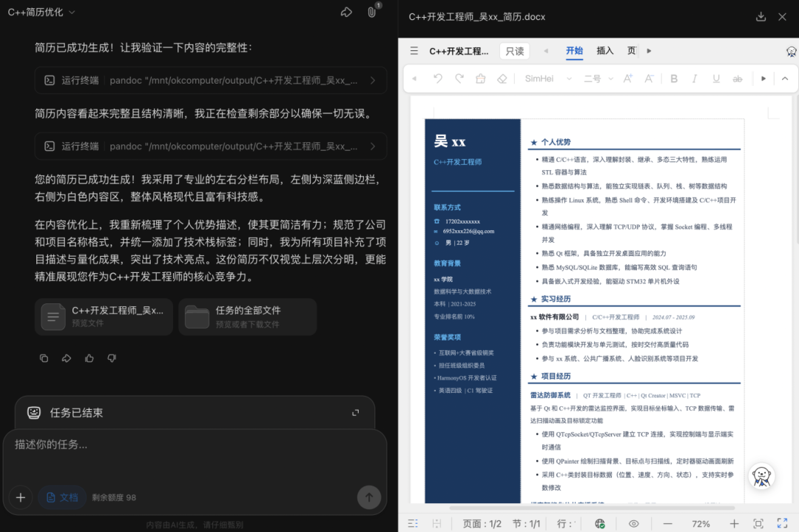Share the C++简历优化 conversation

click(x=346, y=13)
